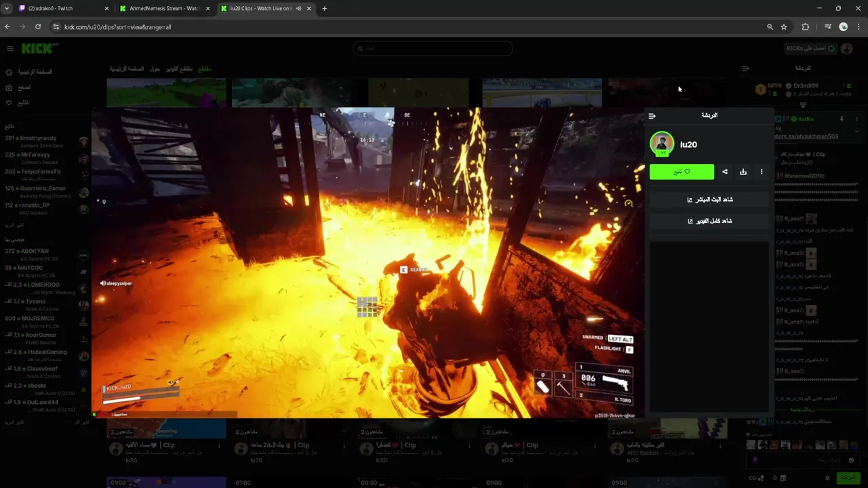The width and height of the screenshot is (868, 488).
Task: Click the iu20 channel name in clip panel
Action: pos(688,144)
